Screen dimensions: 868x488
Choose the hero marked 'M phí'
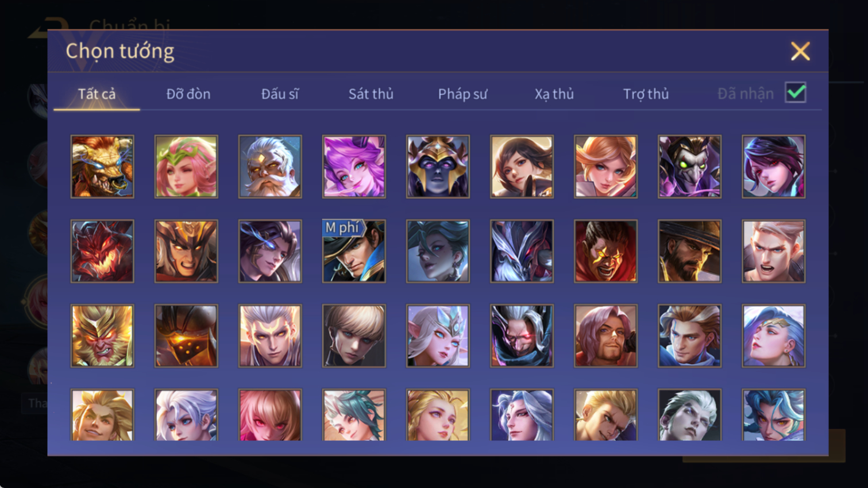[x=354, y=251]
